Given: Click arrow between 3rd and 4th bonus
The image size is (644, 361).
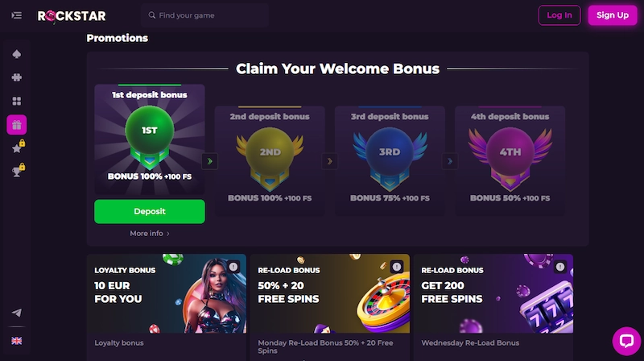Looking at the screenshot, I should click(x=450, y=161).
